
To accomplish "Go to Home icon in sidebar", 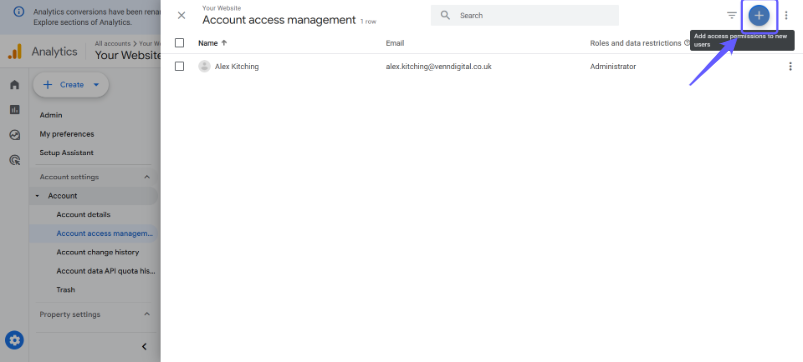I will 14,84.
